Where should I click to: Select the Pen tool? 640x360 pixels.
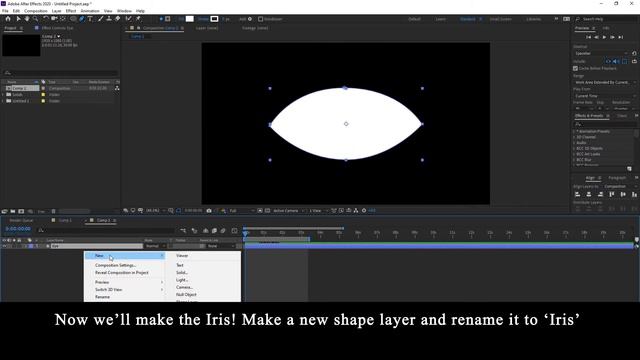coord(82,19)
